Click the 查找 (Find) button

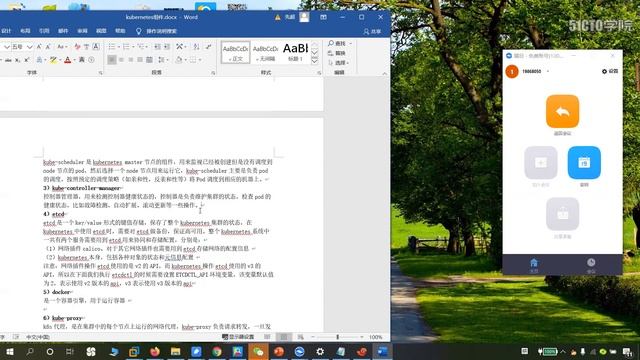pos(339,43)
